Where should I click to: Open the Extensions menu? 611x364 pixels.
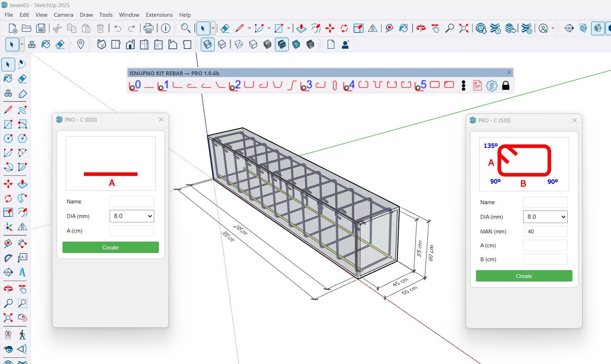[159, 15]
